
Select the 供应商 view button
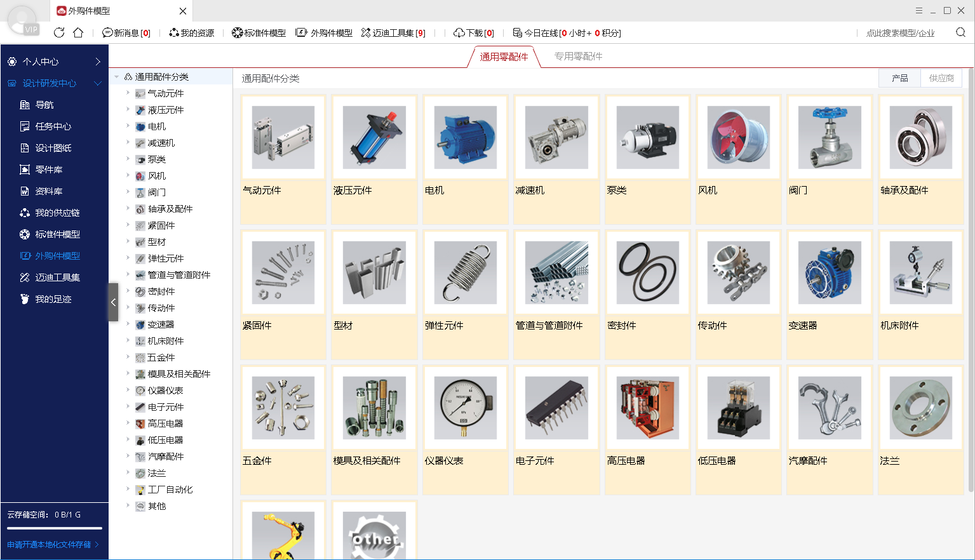click(941, 78)
